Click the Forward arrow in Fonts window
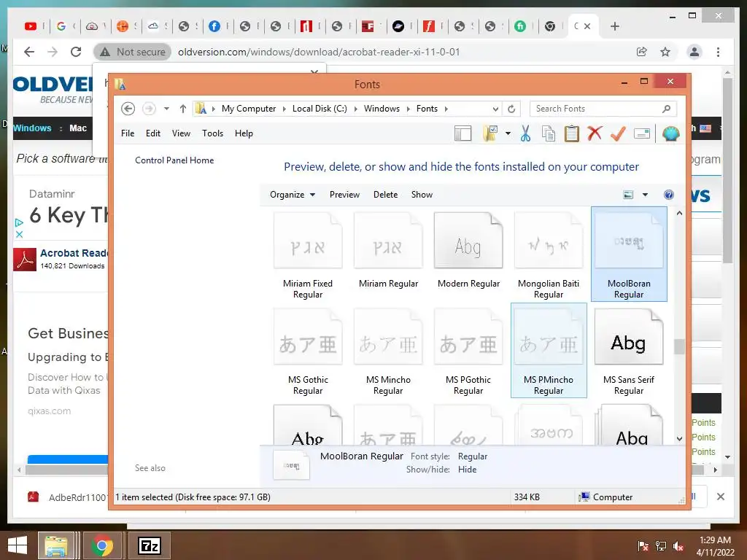The width and height of the screenshot is (747, 560). point(149,109)
